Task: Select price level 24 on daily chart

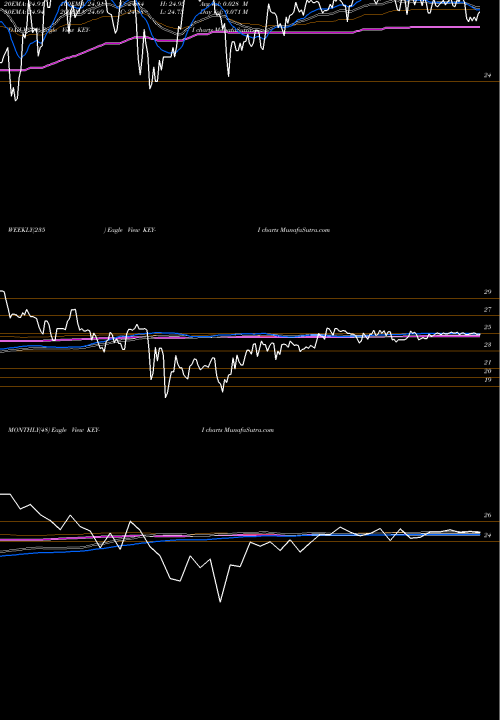Action: click(487, 75)
